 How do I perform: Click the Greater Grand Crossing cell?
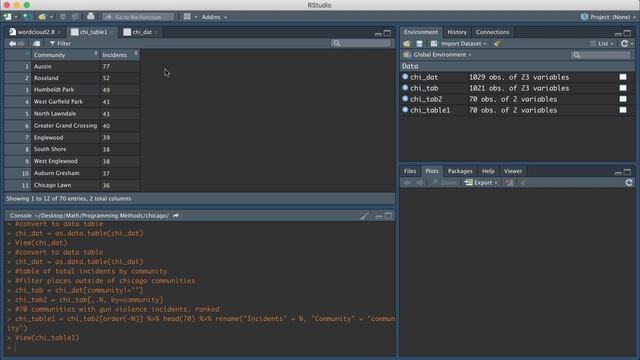click(65, 126)
